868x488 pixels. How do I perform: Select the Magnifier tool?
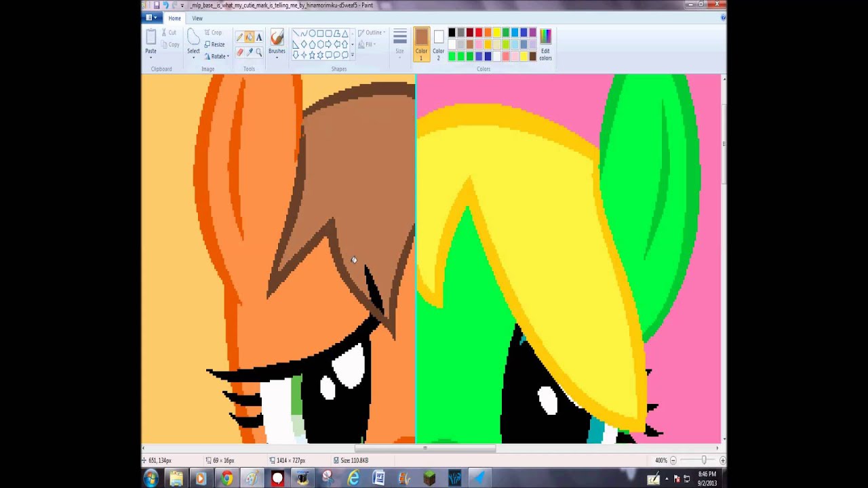[x=259, y=52]
